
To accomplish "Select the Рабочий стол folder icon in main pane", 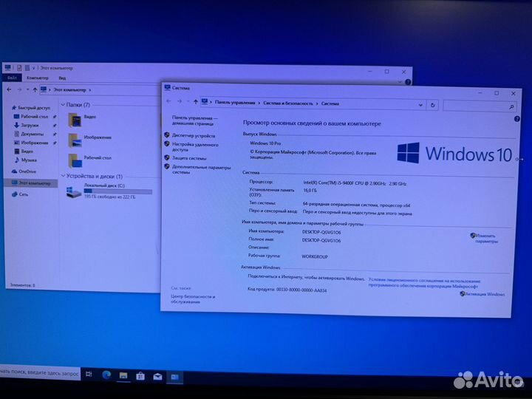I will [75, 161].
